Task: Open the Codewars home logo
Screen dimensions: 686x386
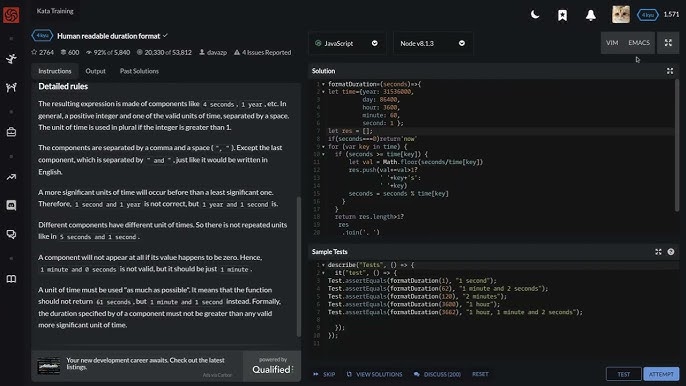Action: (11, 15)
